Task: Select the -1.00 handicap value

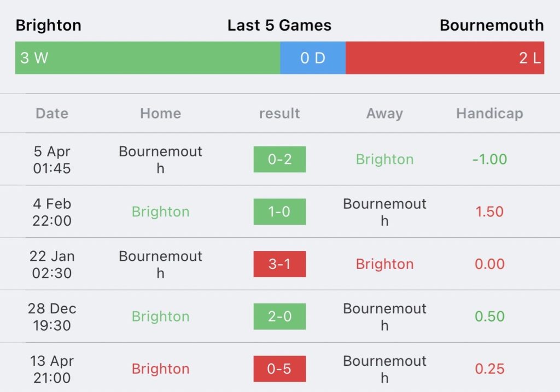Action: (489, 159)
